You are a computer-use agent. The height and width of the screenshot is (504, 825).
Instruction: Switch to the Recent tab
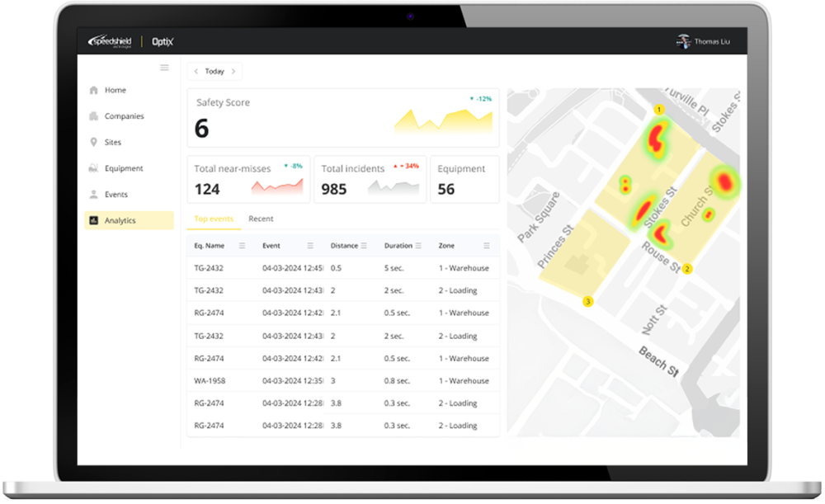click(261, 219)
